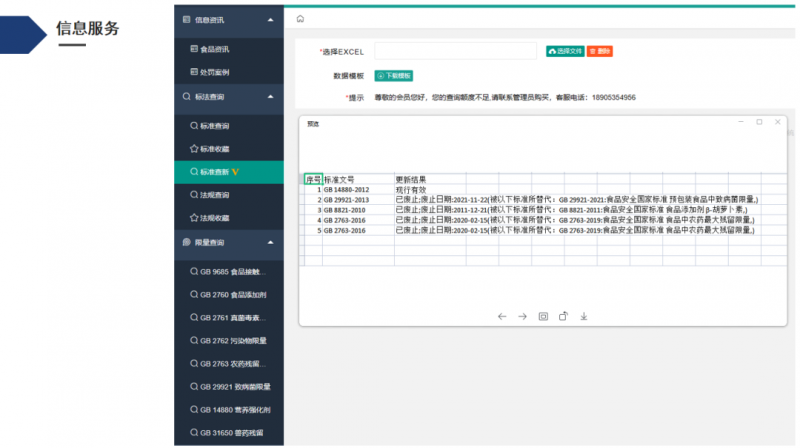Minimize the 预览 preview window
Viewport: 800px width, 448px height.
[741, 122]
